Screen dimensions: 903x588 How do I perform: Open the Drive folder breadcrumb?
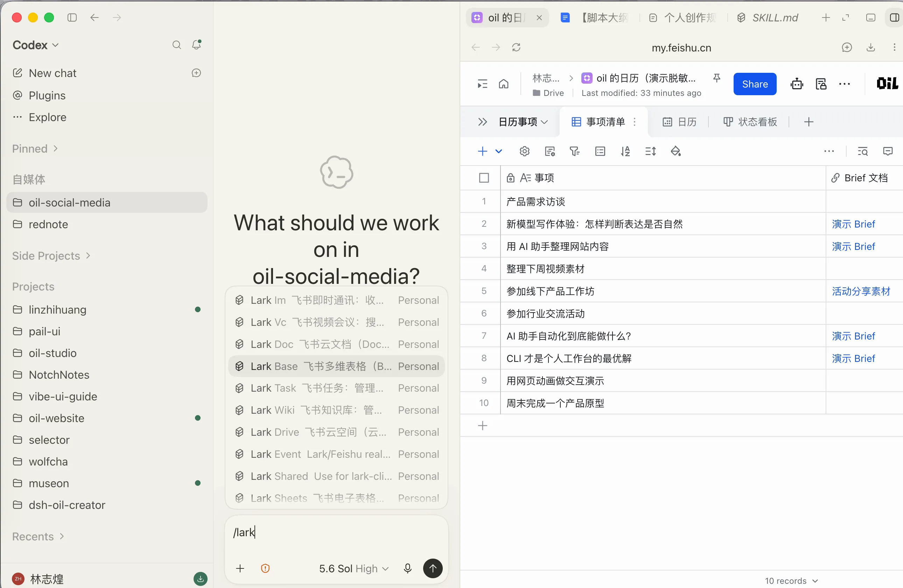coord(548,93)
